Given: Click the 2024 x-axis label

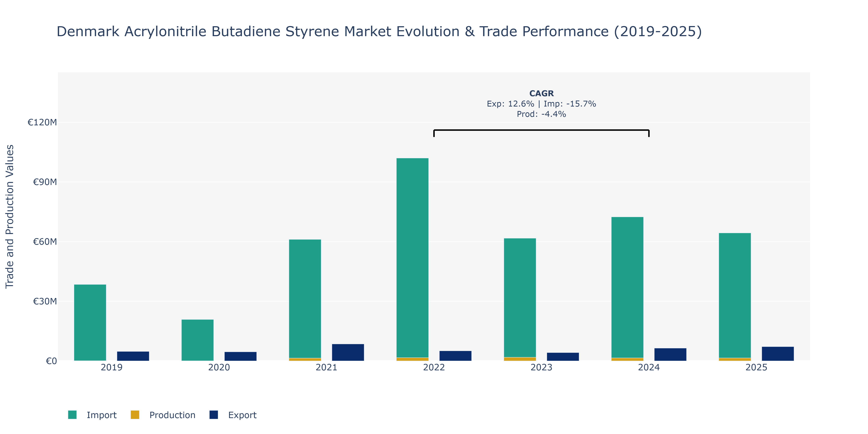Looking at the screenshot, I should (649, 367).
